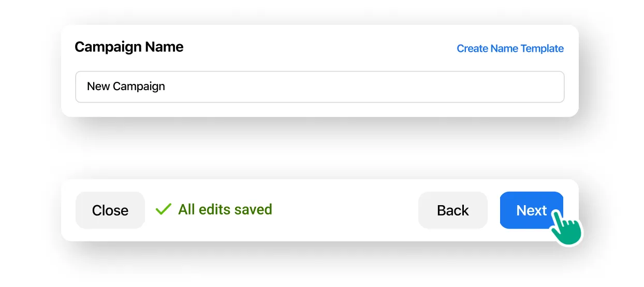Click the green pointing hand cursor icon

[x=566, y=226]
